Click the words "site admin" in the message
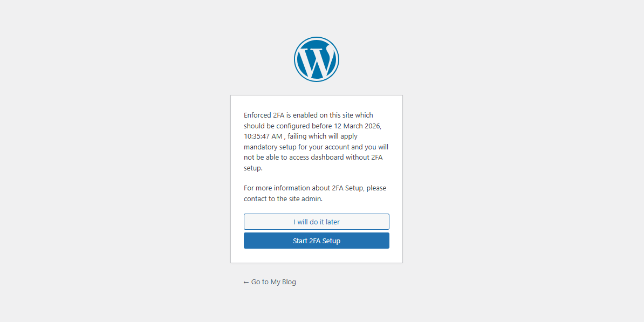644x322 pixels. pyautogui.click(x=306, y=198)
